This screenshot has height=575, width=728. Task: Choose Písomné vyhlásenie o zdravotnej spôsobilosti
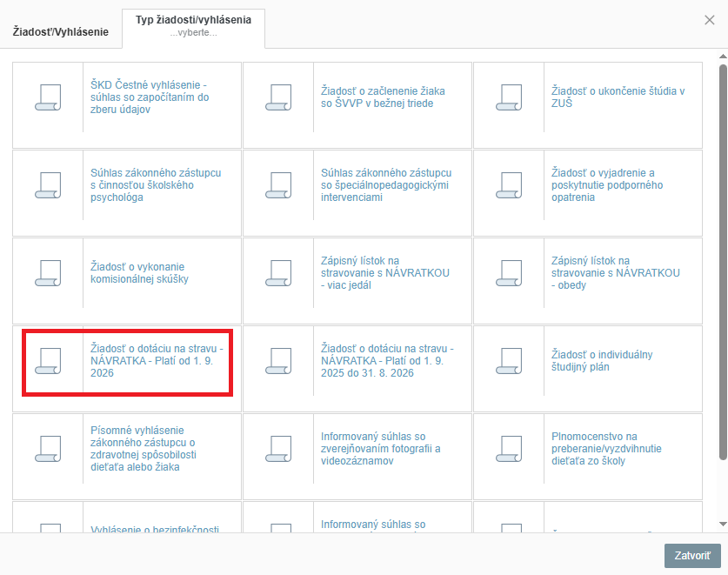(144, 449)
